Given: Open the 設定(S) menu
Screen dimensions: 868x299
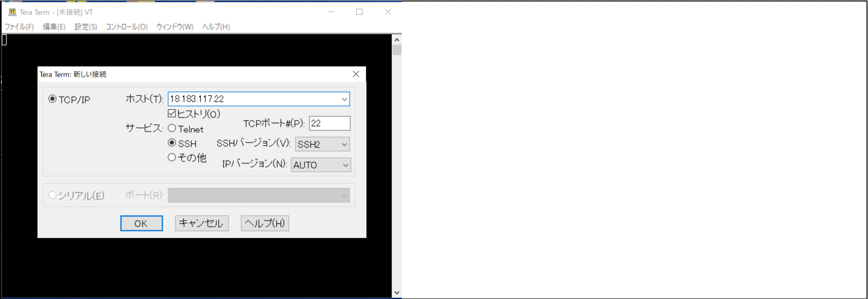Looking at the screenshot, I should [x=86, y=27].
